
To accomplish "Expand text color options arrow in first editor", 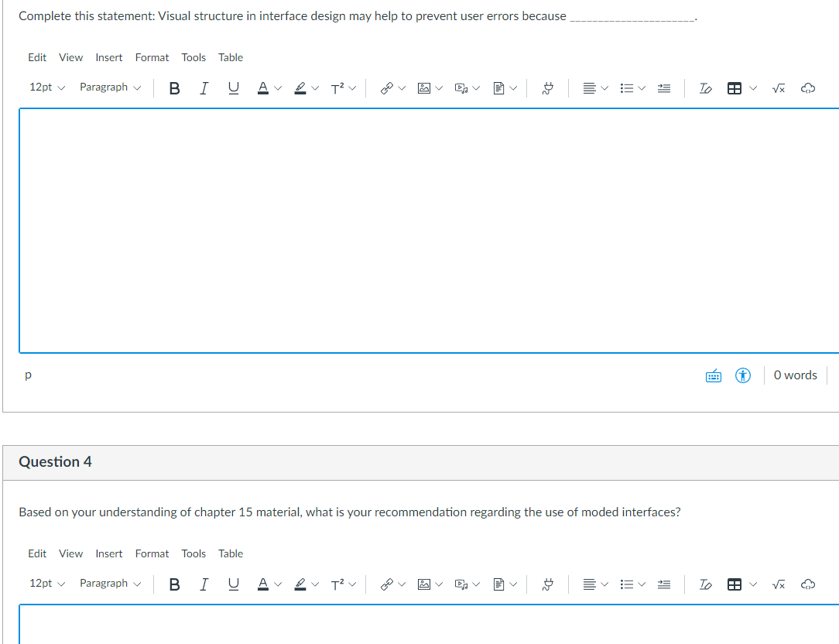I will click(x=278, y=88).
